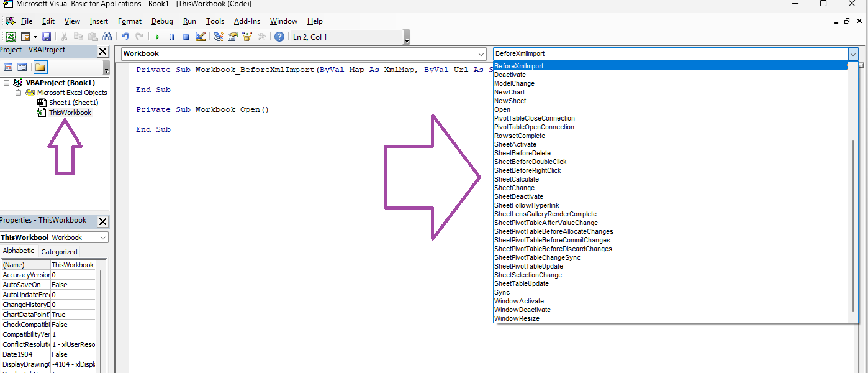
Task: Click the View Microsoft Excel icon
Action: [11, 37]
